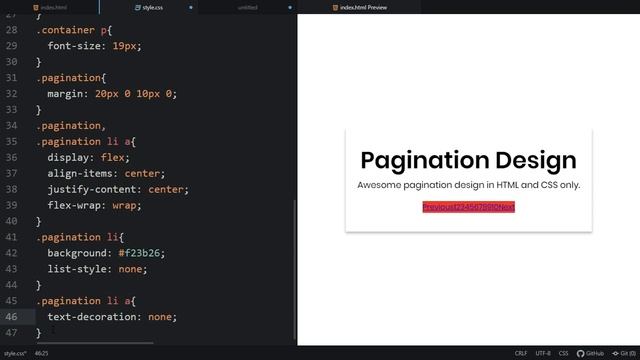Select the index.html Preview tab

pos(359,7)
